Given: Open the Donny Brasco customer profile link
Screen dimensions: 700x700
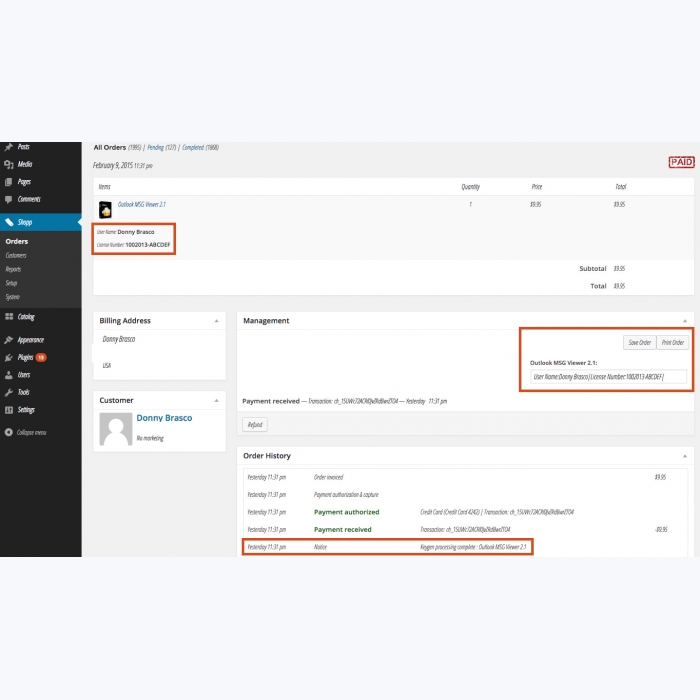Looking at the screenshot, I should click(x=164, y=418).
